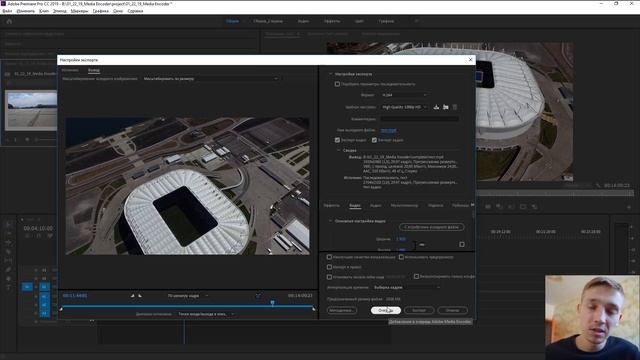Toggle the checkbox next to width setting

click(x=462, y=244)
